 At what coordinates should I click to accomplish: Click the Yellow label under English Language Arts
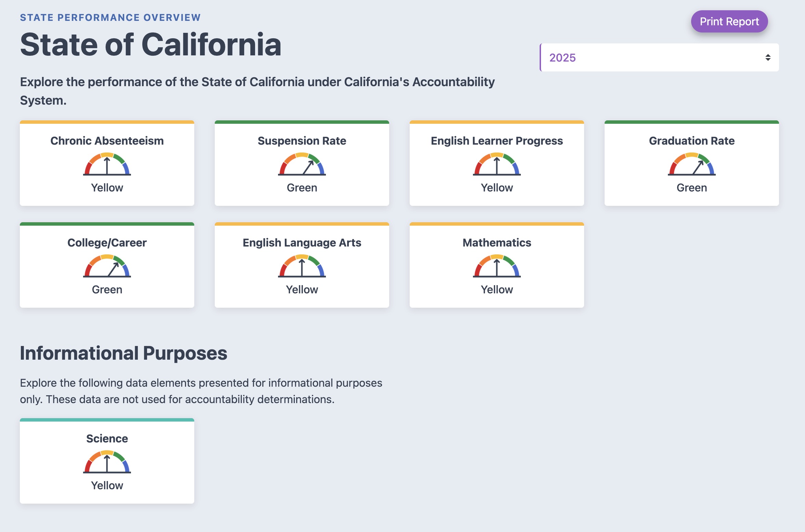click(x=302, y=290)
